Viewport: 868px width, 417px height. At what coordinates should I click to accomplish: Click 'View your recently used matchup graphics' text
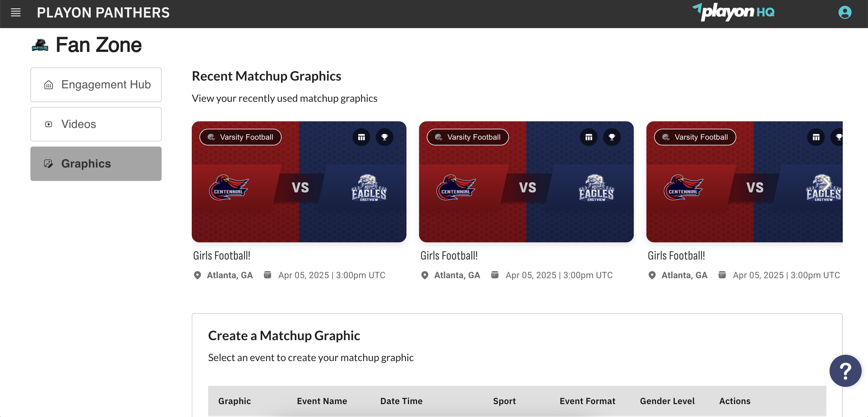click(x=284, y=98)
